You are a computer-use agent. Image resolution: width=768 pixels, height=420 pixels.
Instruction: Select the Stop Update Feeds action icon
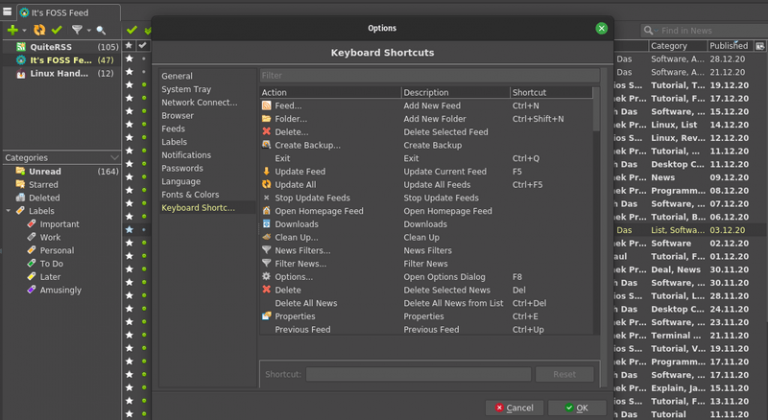266,198
